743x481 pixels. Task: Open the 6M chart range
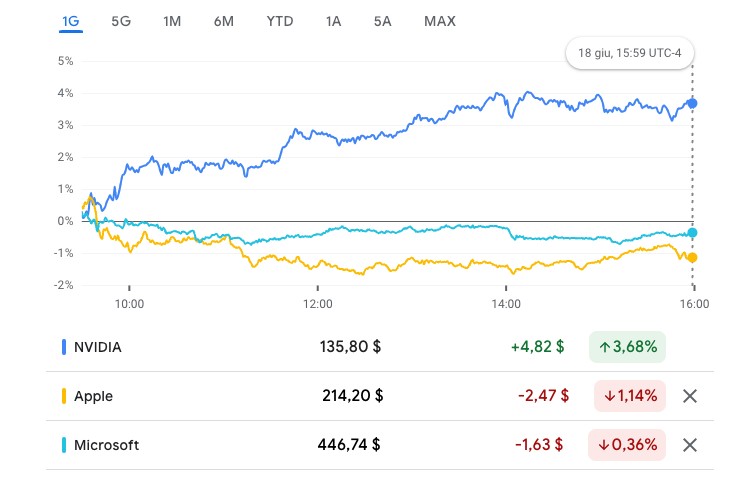point(223,21)
